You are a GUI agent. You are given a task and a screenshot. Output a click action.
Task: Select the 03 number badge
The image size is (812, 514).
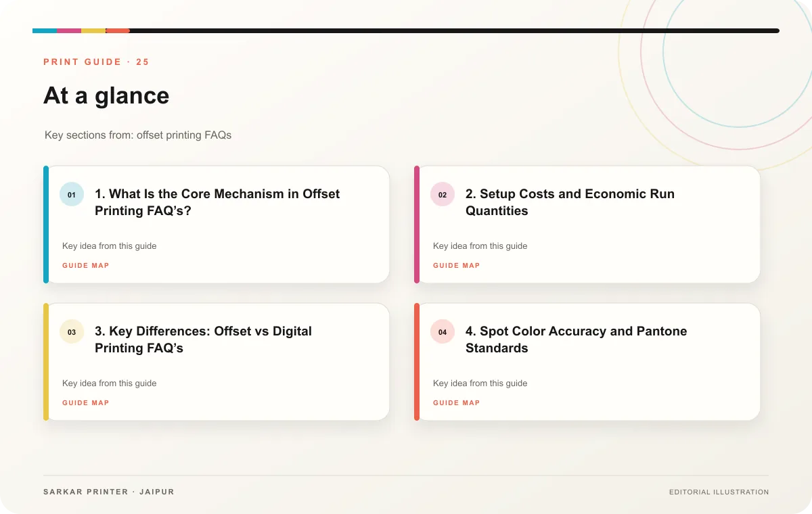(72, 332)
